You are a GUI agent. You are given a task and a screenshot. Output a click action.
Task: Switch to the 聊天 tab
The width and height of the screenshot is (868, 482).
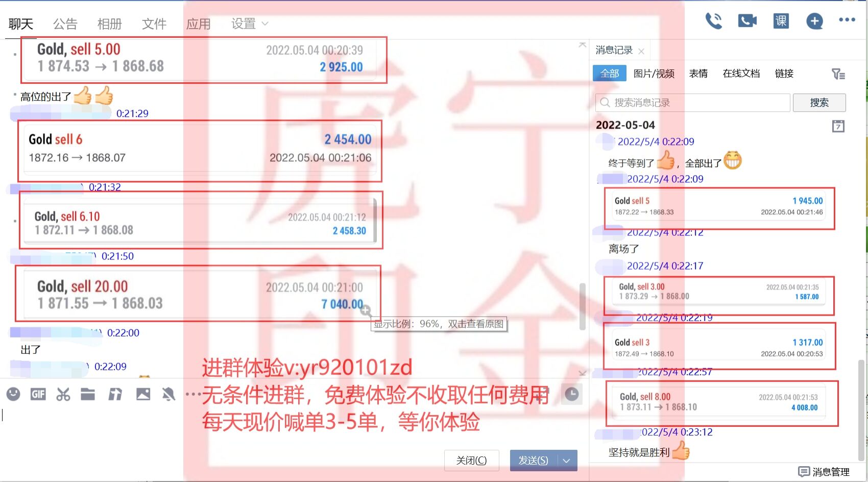point(21,24)
